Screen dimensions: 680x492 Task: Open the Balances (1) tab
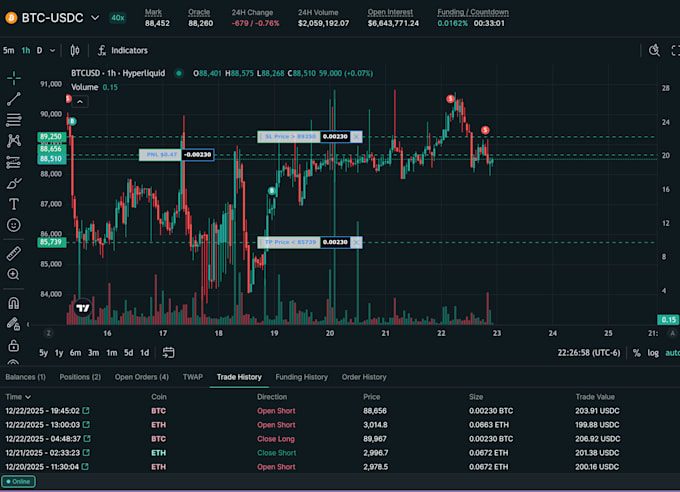click(x=26, y=377)
